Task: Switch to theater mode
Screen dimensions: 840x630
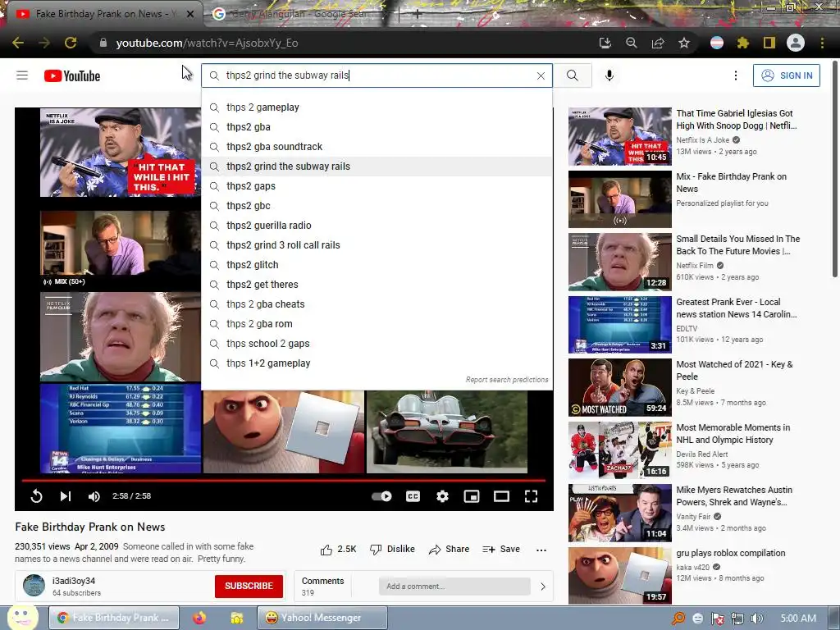Action: [501, 496]
